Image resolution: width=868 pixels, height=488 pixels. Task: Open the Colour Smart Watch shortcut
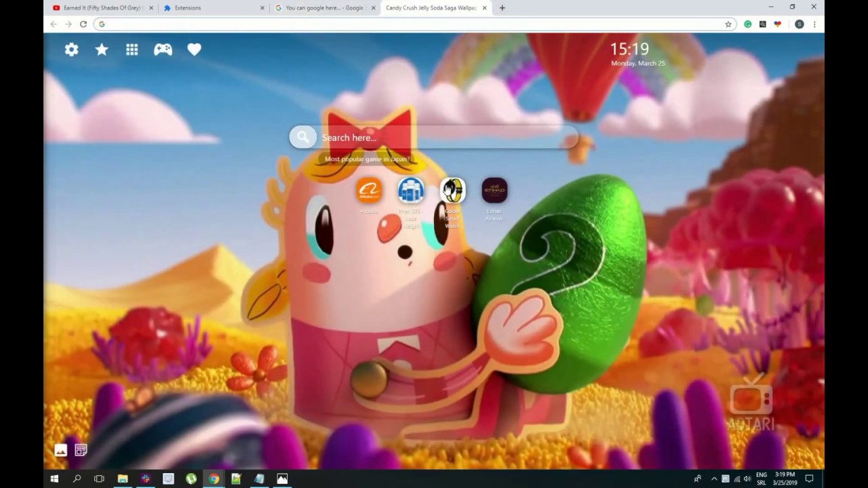452,190
